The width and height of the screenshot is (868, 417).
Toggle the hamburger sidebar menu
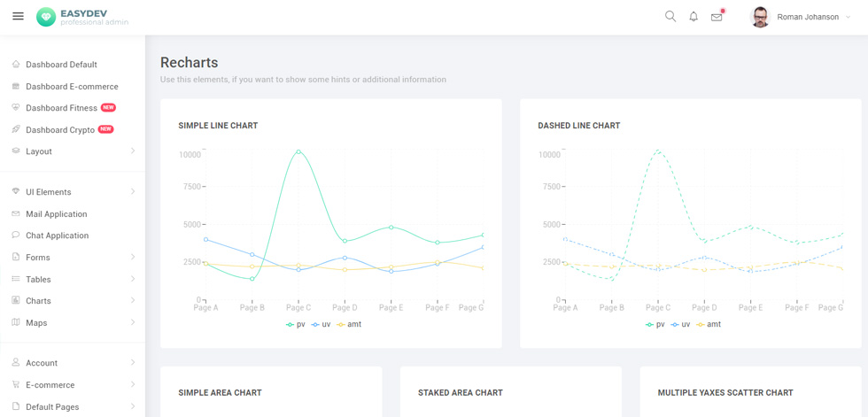(x=19, y=17)
